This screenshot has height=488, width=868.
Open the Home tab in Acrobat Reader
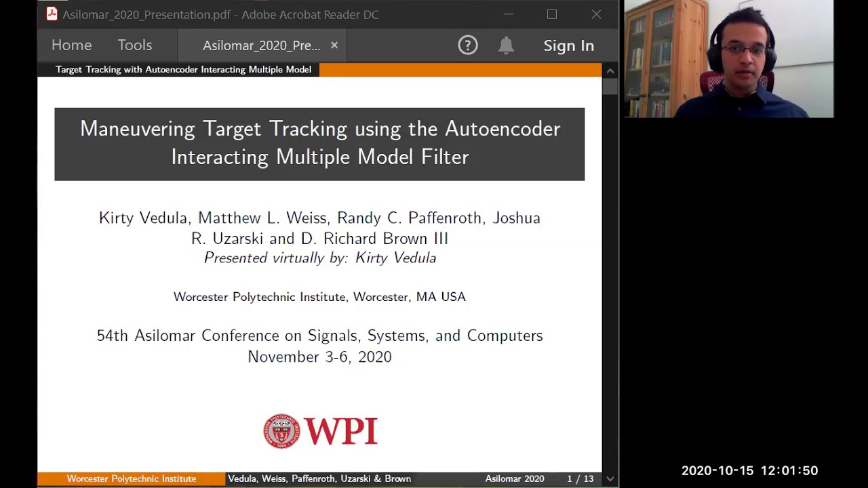(71, 45)
